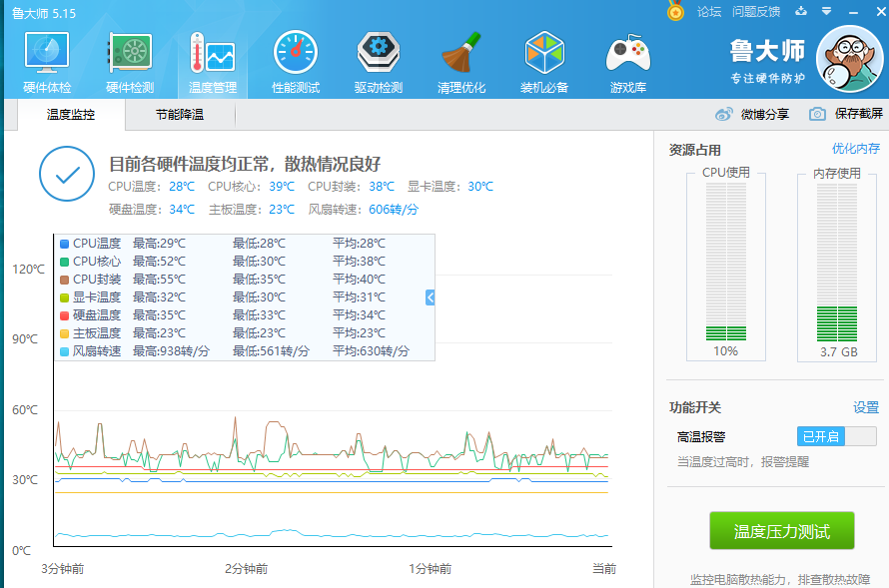Switch to 节能降温 tab
This screenshot has height=588, width=889.
click(x=180, y=115)
